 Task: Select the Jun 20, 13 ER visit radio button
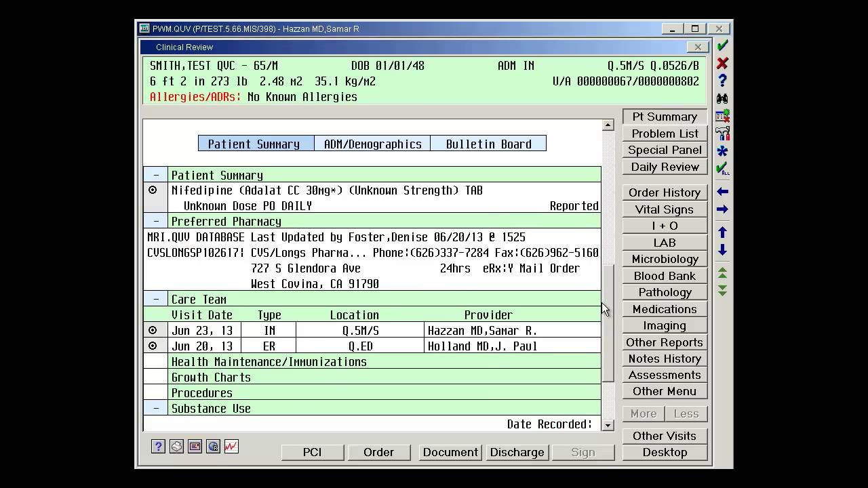tap(153, 346)
